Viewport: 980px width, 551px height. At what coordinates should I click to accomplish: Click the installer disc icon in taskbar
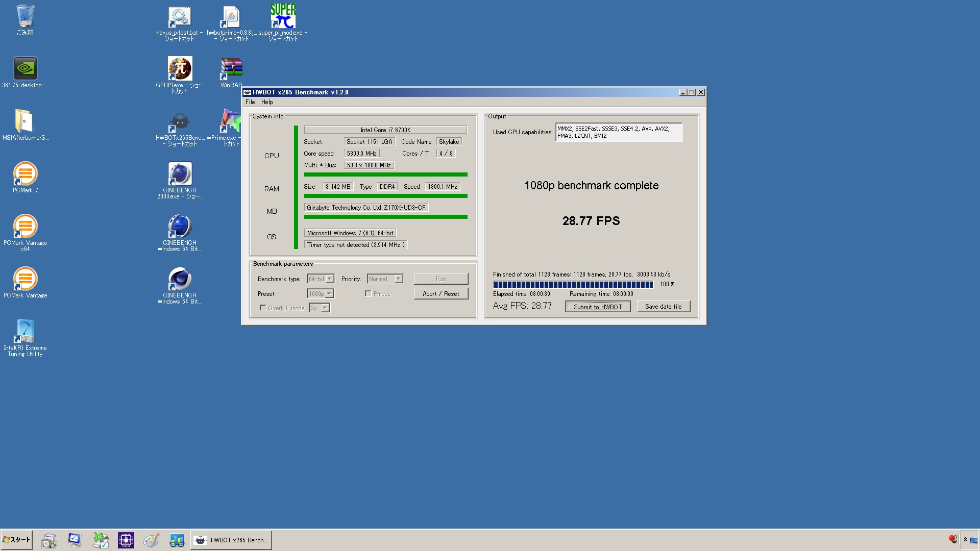pos(50,540)
